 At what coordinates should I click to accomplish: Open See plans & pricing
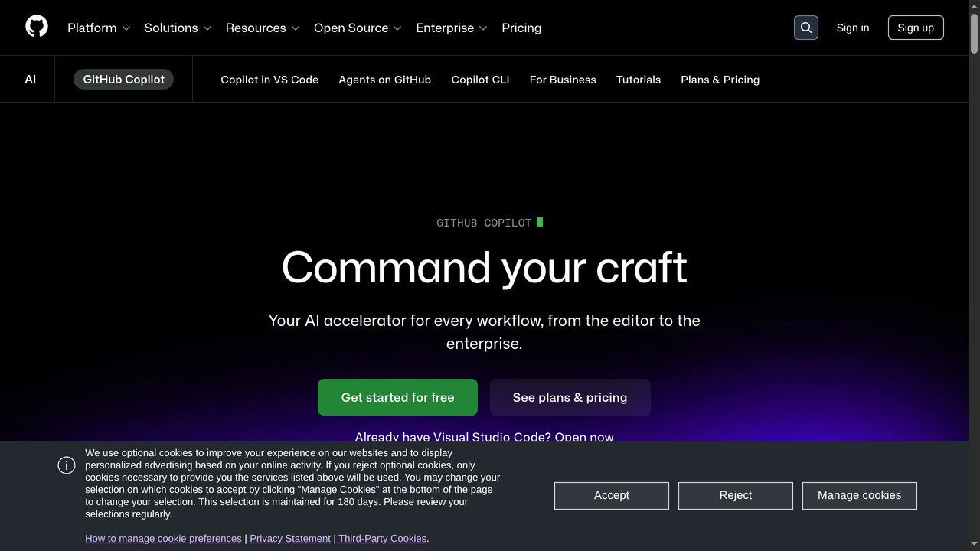pyautogui.click(x=570, y=397)
